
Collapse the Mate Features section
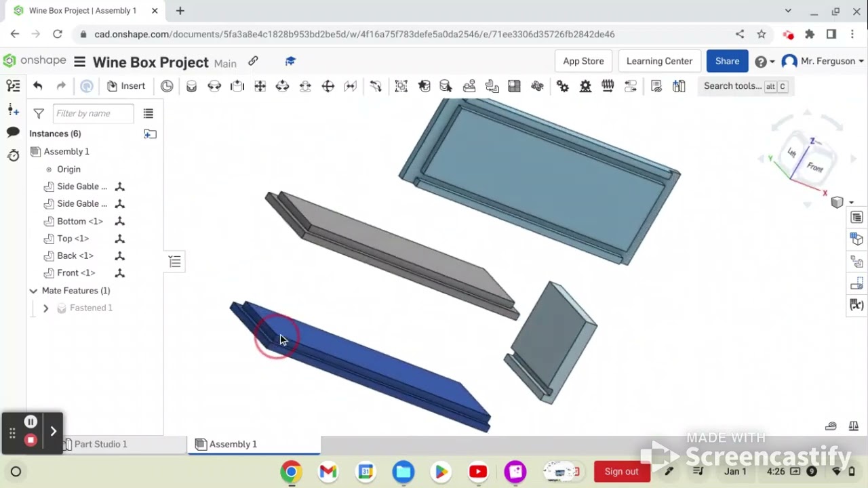(33, 290)
